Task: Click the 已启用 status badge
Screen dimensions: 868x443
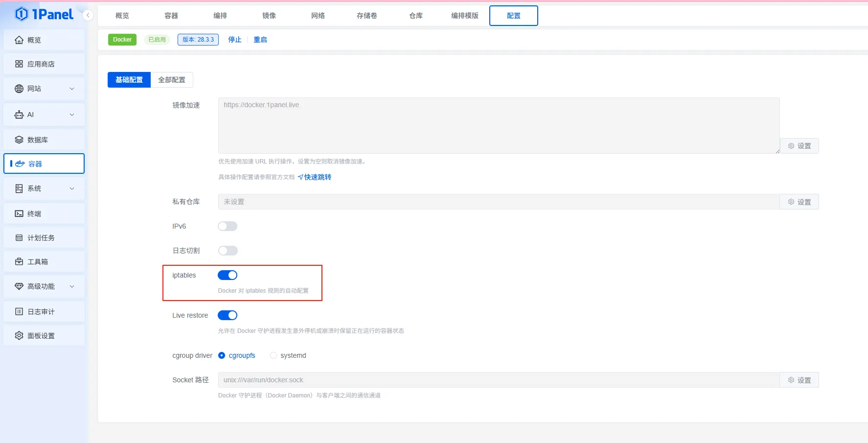Action: point(157,40)
